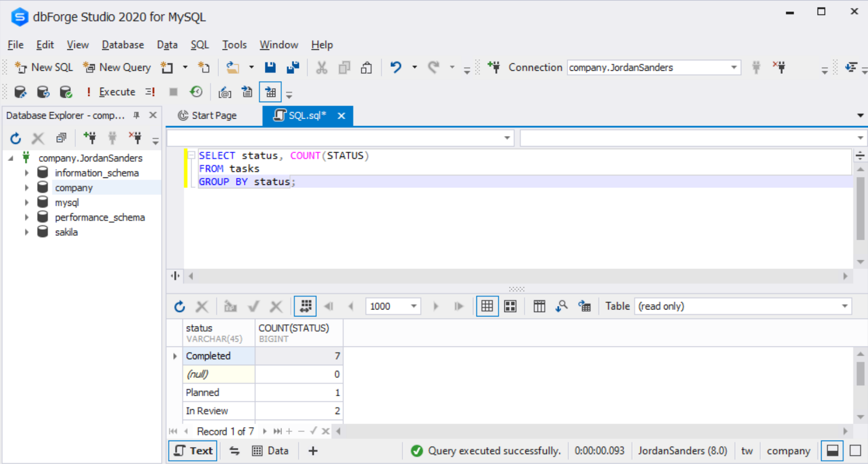The height and width of the screenshot is (464, 868).
Task: Refresh the query results grid
Action: [180, 307]
